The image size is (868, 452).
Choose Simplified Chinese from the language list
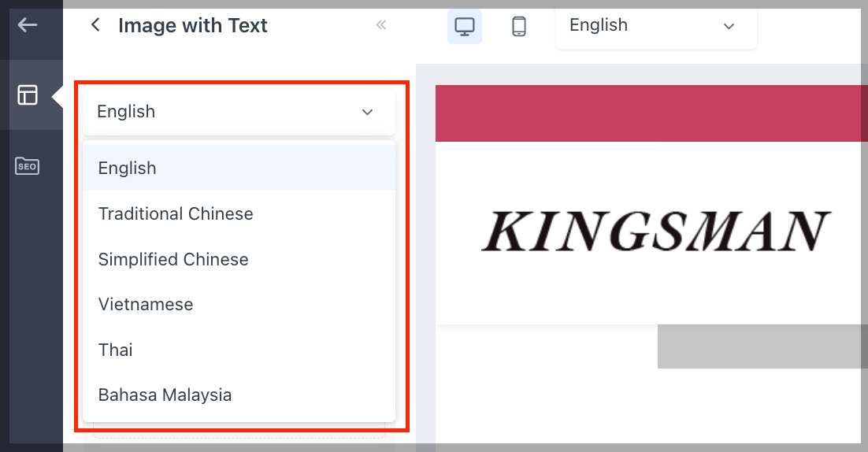click(x=239, y=259)
